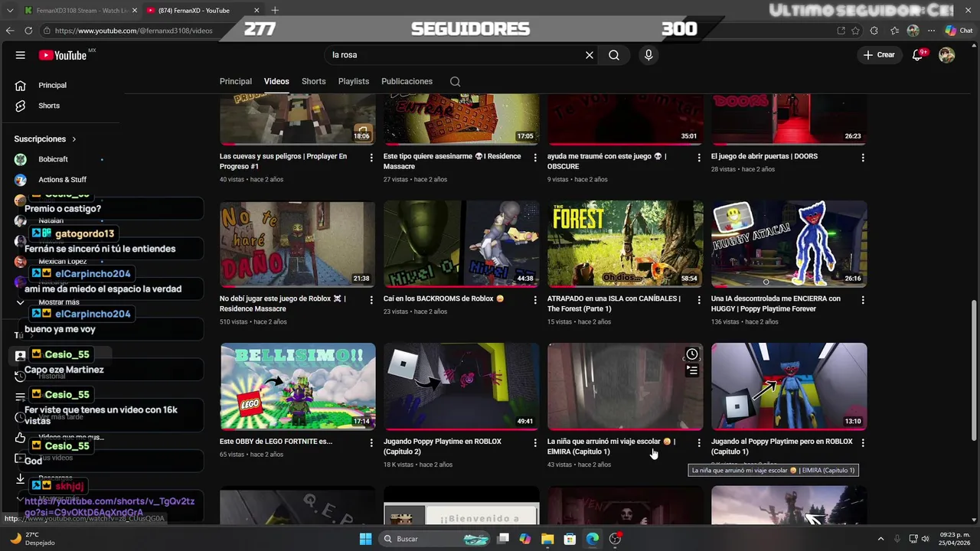Open the Playlists channel tab

(x=354, y=81)
